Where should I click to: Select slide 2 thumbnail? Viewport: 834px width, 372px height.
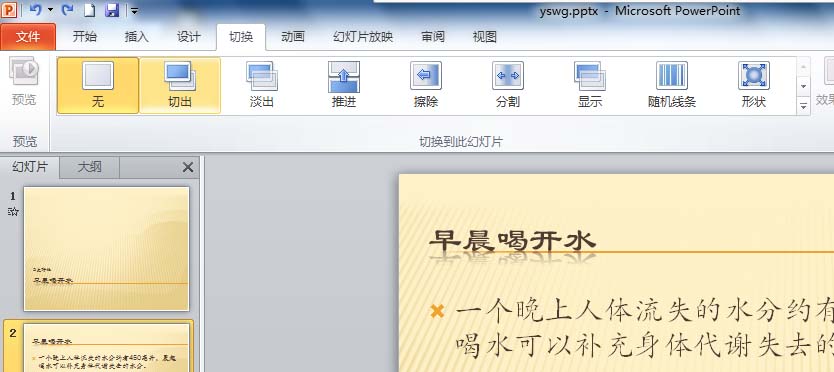pos(106,348)
